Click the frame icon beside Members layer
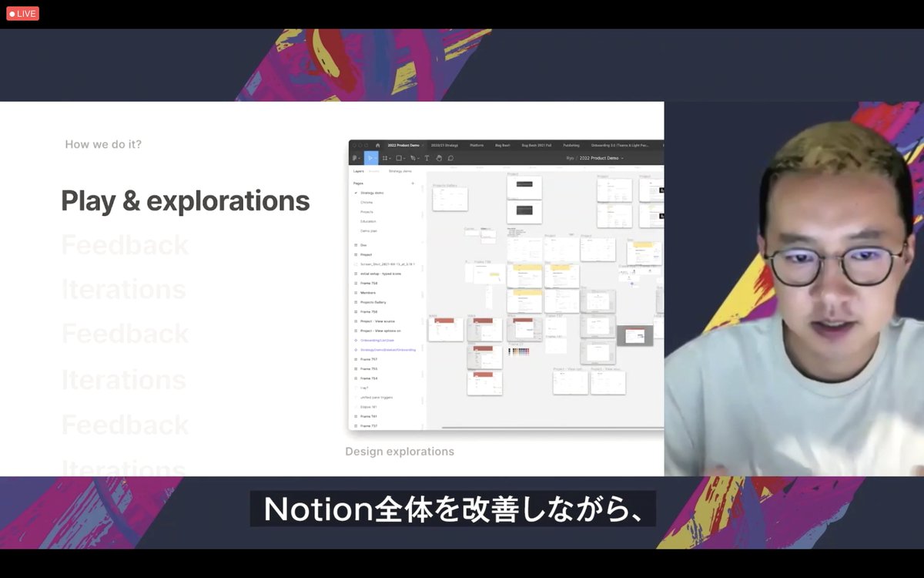Image resolution: width=924 pixels, height=578 pixels. pos(356,293)
